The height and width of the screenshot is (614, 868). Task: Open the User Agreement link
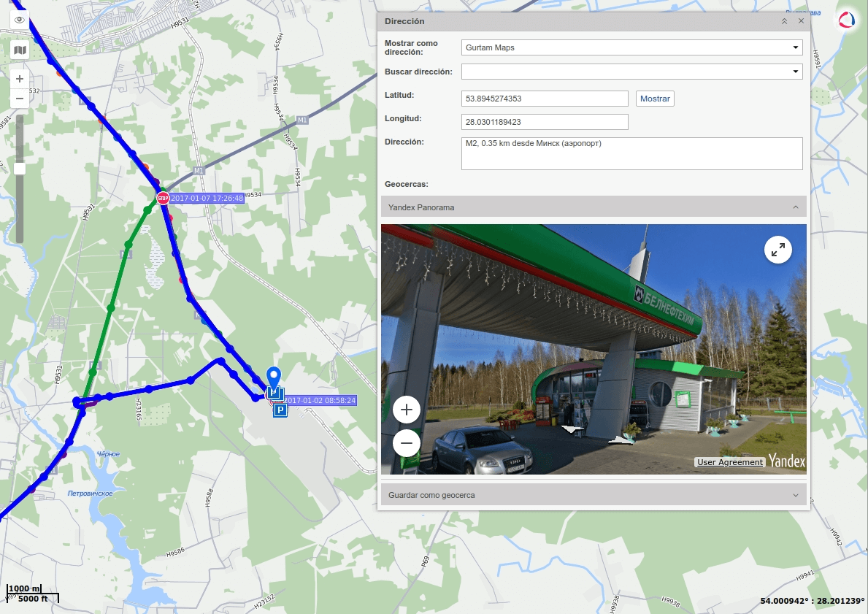(729, 462)
